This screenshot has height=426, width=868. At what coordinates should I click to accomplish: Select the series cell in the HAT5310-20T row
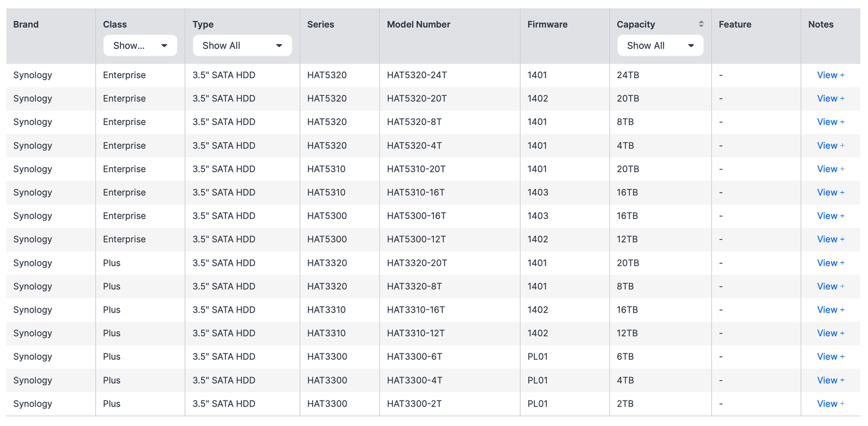(326, 169)
